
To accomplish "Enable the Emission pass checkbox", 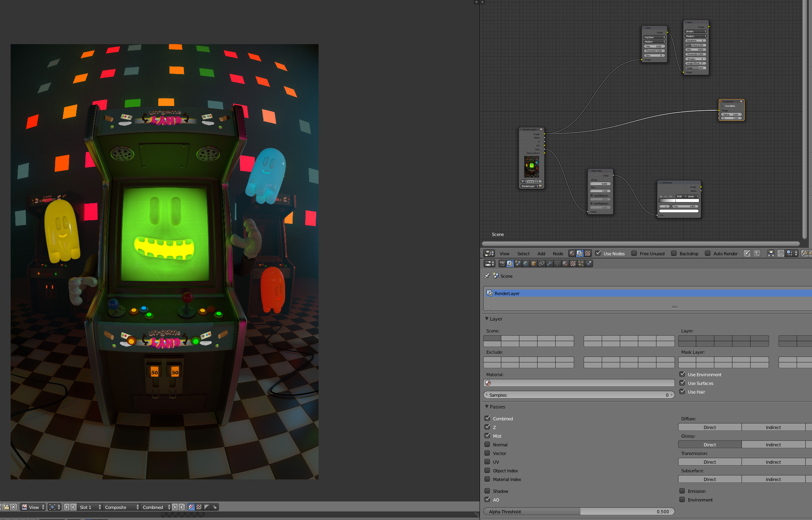I will click(x=682, y=491).
